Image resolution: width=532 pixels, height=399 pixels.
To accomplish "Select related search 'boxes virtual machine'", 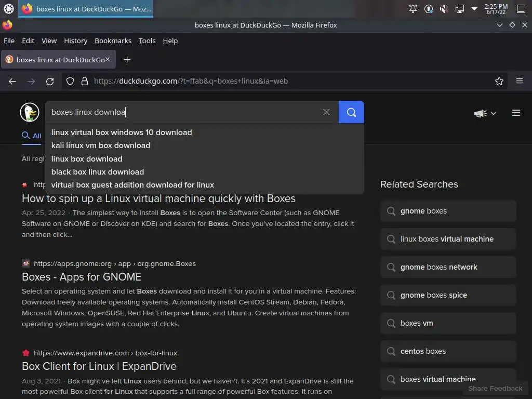I will click(448, 379).
